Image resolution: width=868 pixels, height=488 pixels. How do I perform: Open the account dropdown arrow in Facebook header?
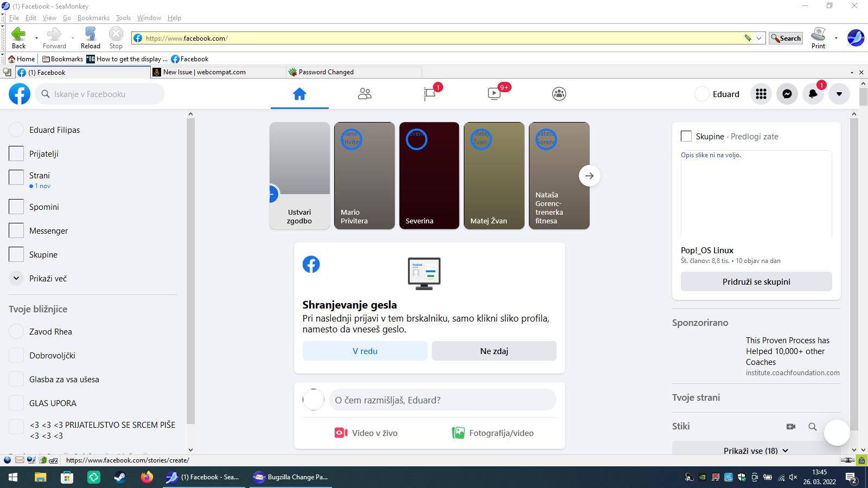[x=839, y=94]
